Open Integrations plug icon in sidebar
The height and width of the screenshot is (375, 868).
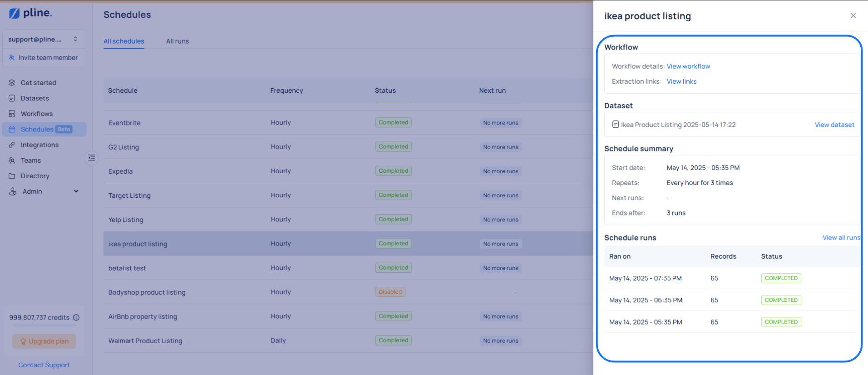click(12, 145)
